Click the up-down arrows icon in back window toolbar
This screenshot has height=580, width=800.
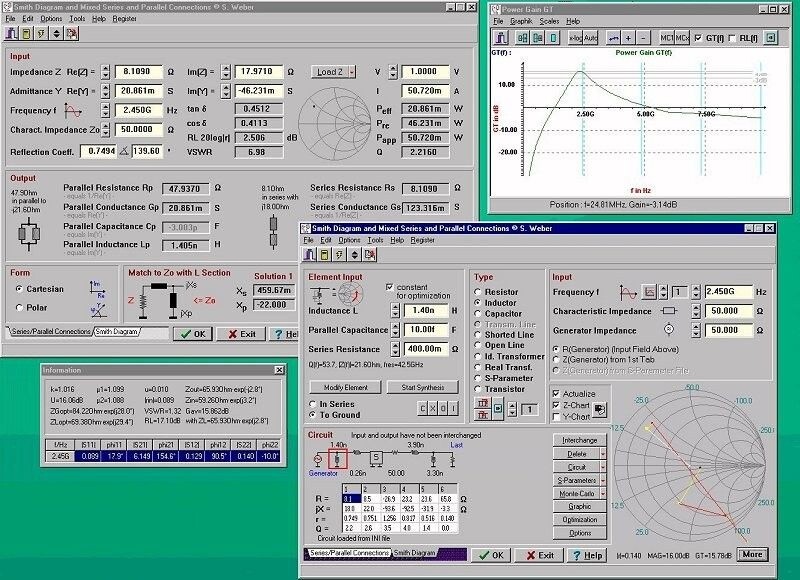point(56,34)
